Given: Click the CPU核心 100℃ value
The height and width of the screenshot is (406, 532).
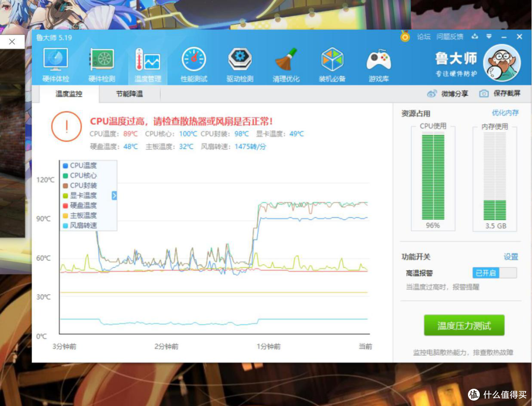Looking at the screenshot, I should click(188, 134).
